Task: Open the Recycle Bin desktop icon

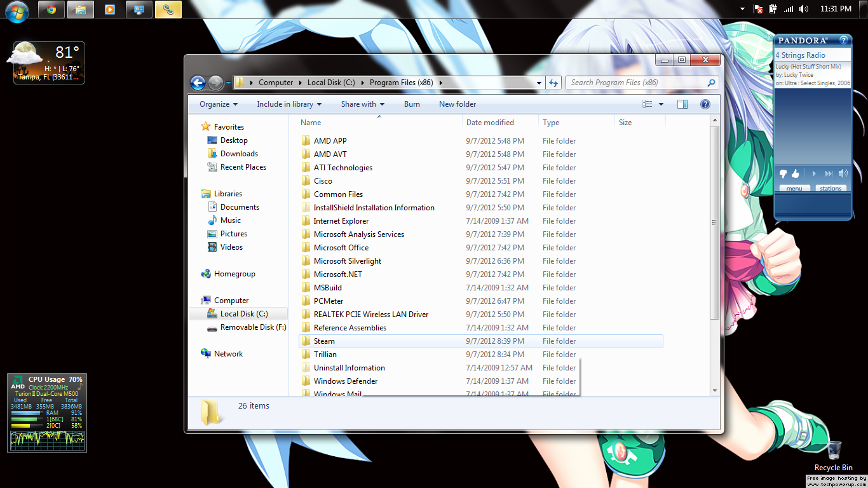Action: (x=834, y=456)
